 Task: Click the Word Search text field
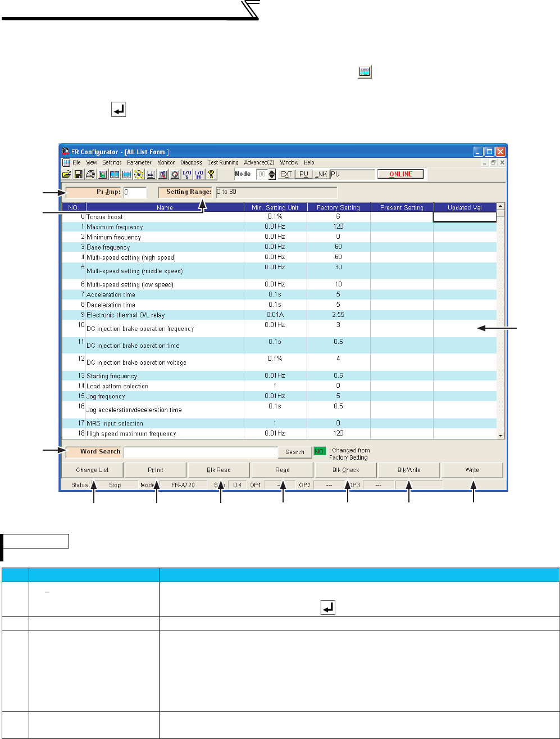click(201, 452)
